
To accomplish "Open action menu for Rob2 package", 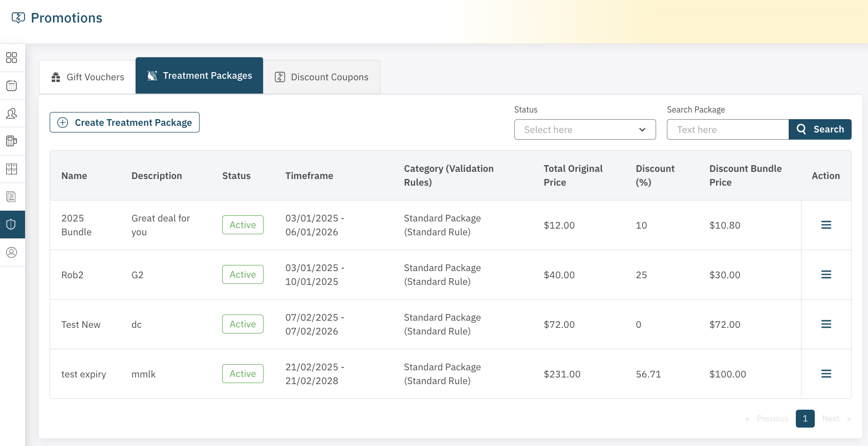I will pyautogui.click(x=826, y=275).
